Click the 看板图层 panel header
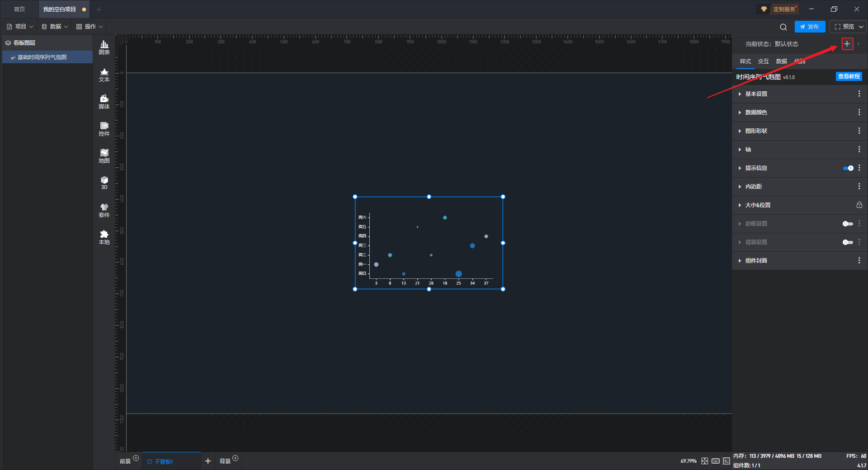 47,43
